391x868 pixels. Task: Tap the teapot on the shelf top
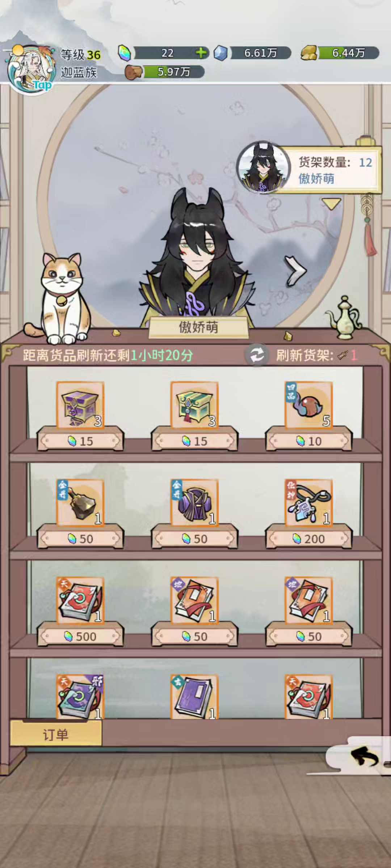(x=344, y=318)
